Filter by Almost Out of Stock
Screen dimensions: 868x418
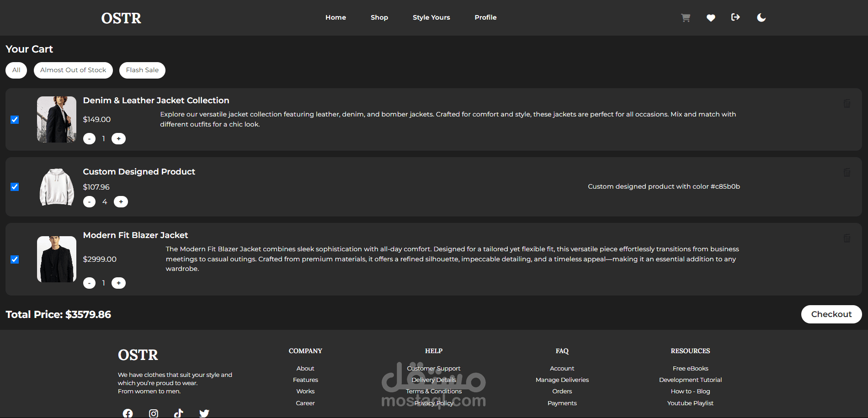tap(73, 70)
